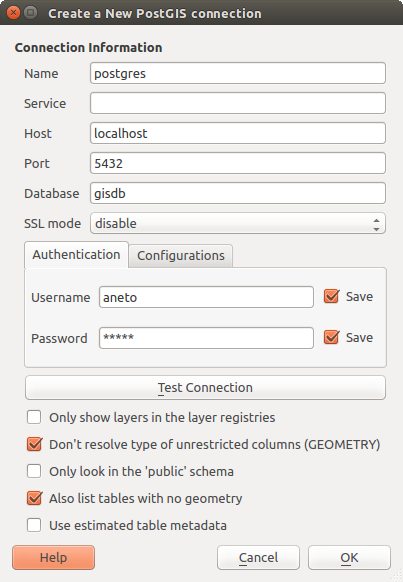This screenshot has width=403, height=582.
Task: Focus the empty Service field
Action: pyautogui.click(x=238, y=103)
